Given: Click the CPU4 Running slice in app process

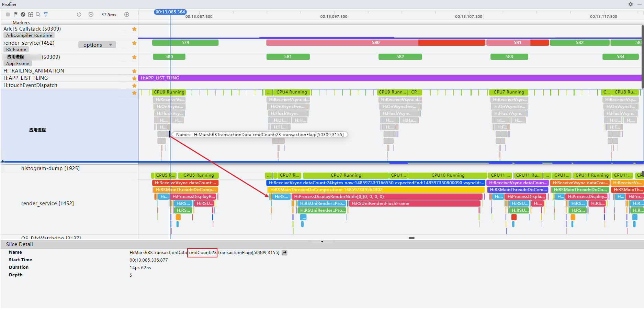Looking at the screenshot, I should pos(292,92).
